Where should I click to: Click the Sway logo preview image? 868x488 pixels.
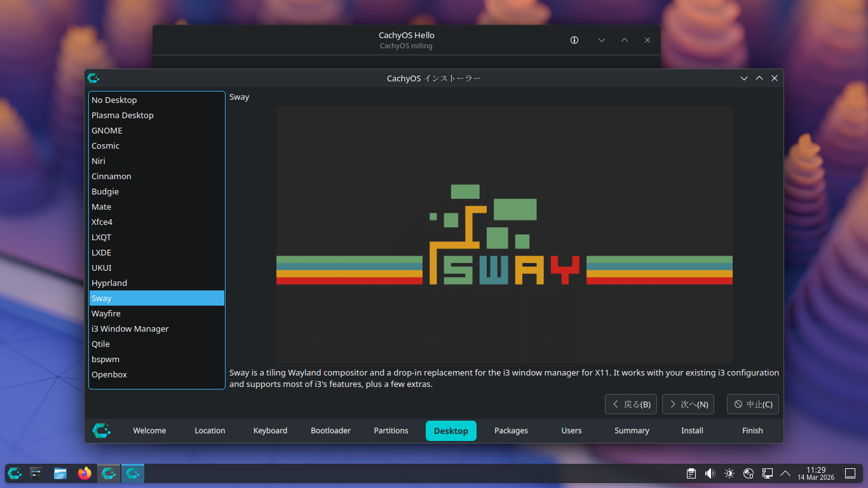[x=505, y=234]
